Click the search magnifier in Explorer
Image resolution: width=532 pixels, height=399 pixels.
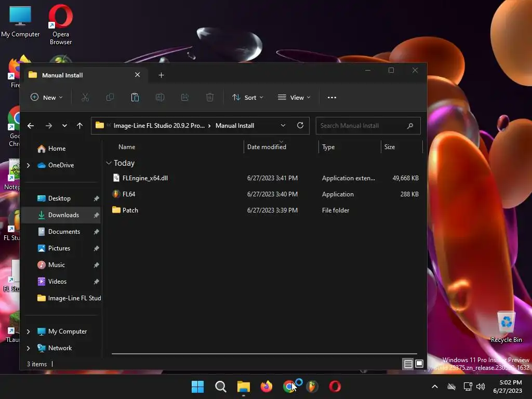click(410, 126)
